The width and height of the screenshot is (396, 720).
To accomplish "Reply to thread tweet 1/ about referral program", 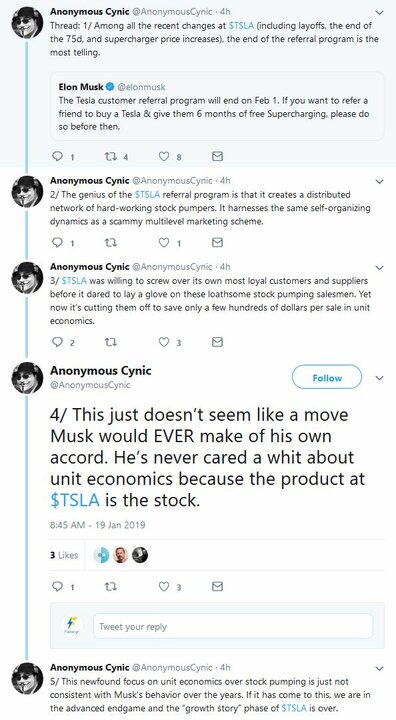I will pyautogui.click(x=57, y=157).
